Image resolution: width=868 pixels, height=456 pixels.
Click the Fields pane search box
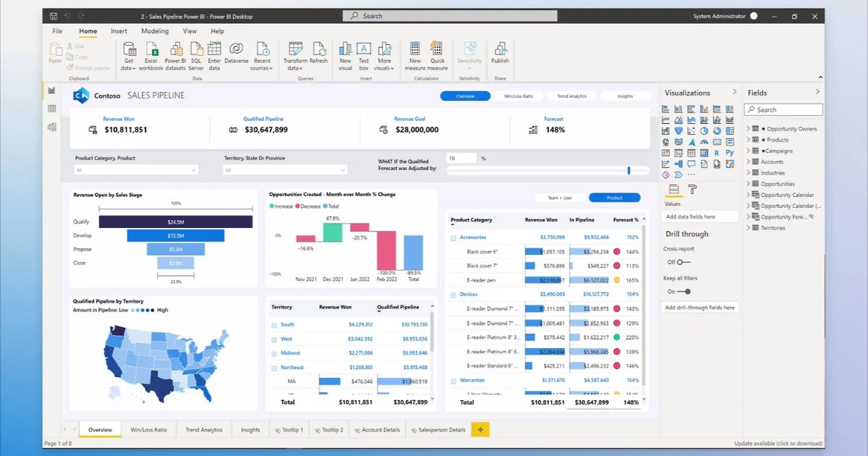pyautogui.click(x=783, y=110)
